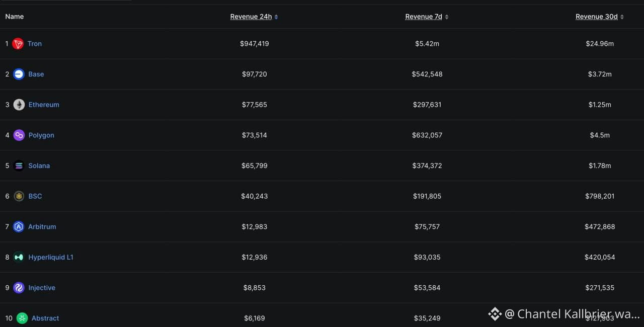Click the Ethereum diamond logo icon
Viewport: 644px width, 327px height.
[x=19, y=105]
